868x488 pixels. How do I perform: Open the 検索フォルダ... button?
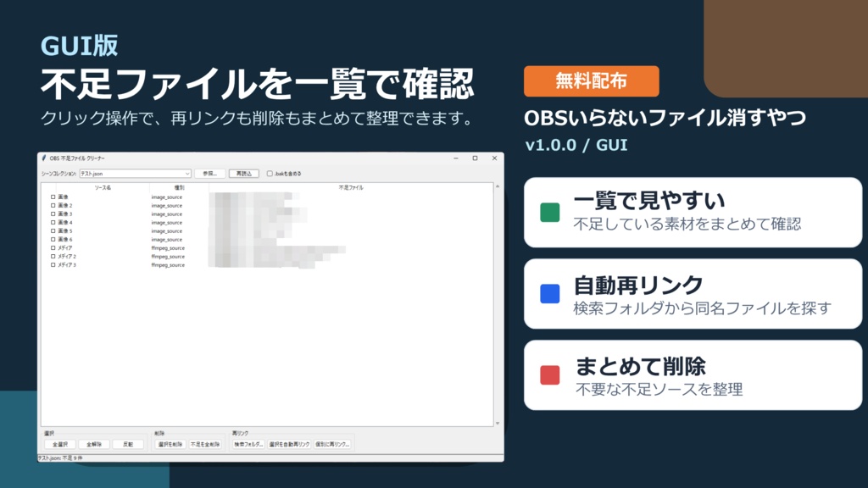pos(248,444)
